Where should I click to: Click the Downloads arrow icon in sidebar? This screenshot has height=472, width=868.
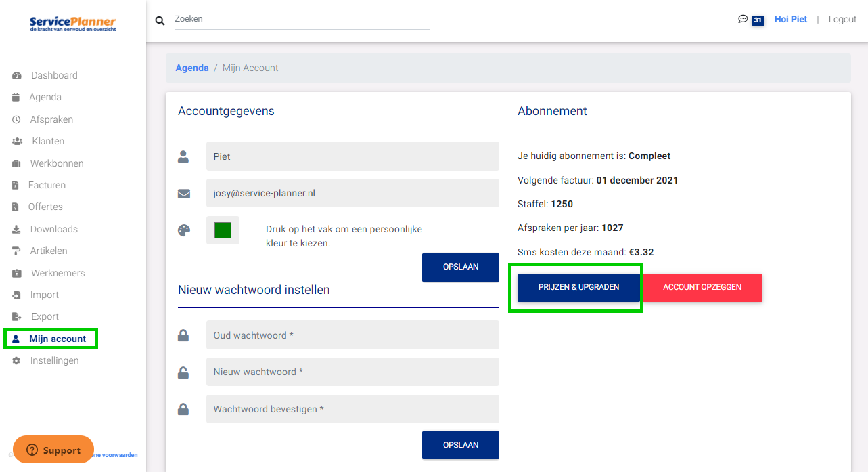[x=16, y=230]
